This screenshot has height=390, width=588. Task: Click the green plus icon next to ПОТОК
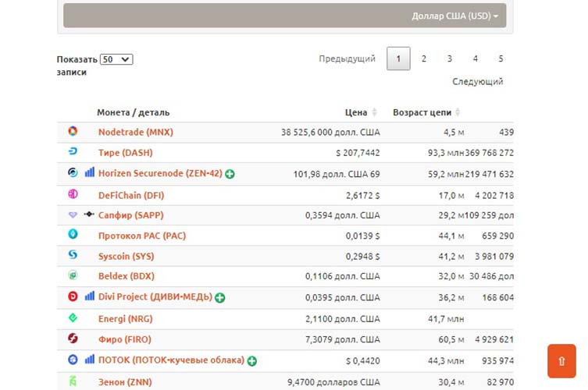252,360
